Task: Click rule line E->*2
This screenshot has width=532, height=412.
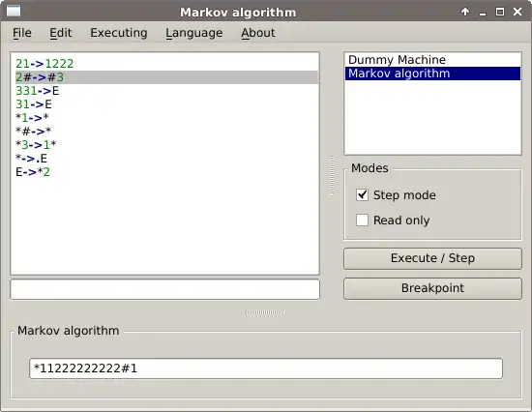Action: click(x=33, y=172)
